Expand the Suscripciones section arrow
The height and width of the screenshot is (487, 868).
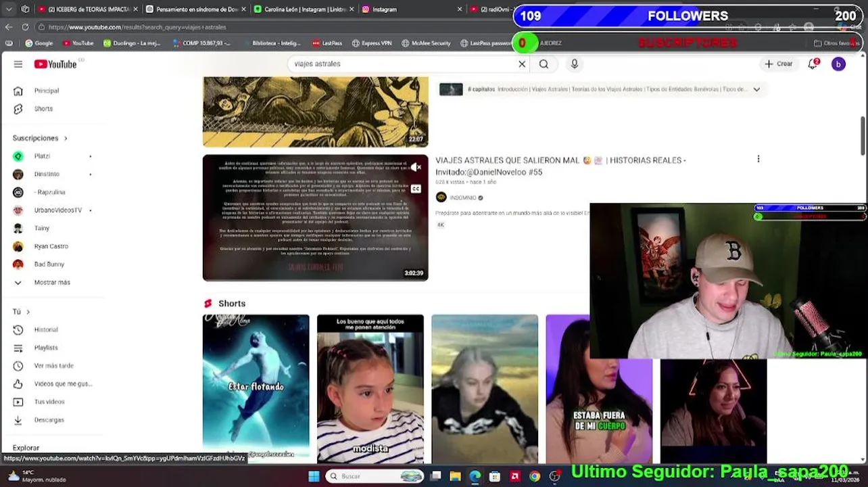pyautogui.click(x=66, y=139)
